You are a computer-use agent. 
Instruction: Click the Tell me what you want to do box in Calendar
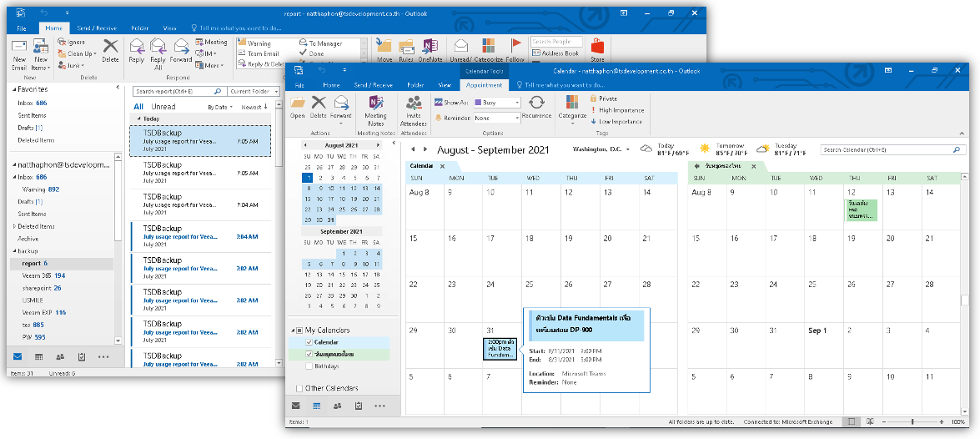[565, 85]
